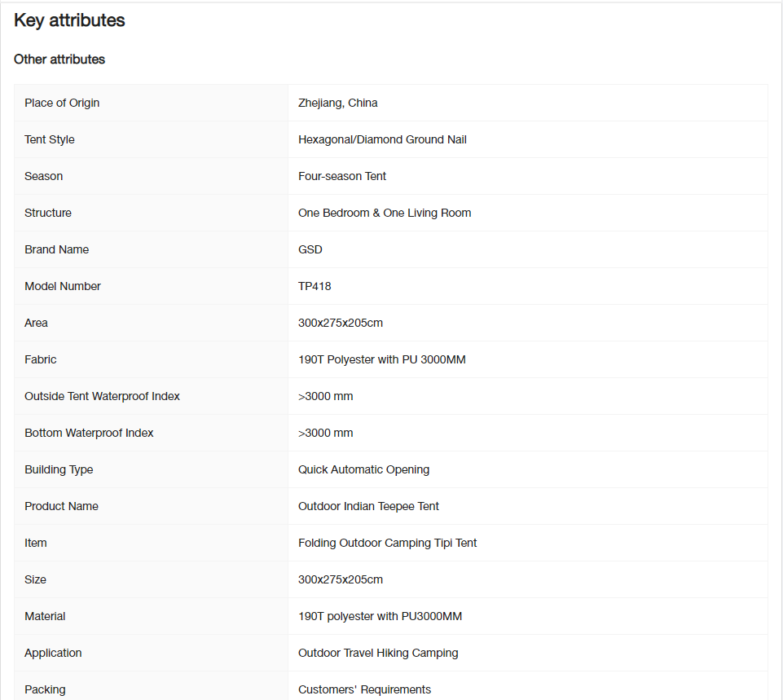Viewport: 783px width, 700px height.
Task: Select the Quick Automatic Opening value
Action: point(363,470)
